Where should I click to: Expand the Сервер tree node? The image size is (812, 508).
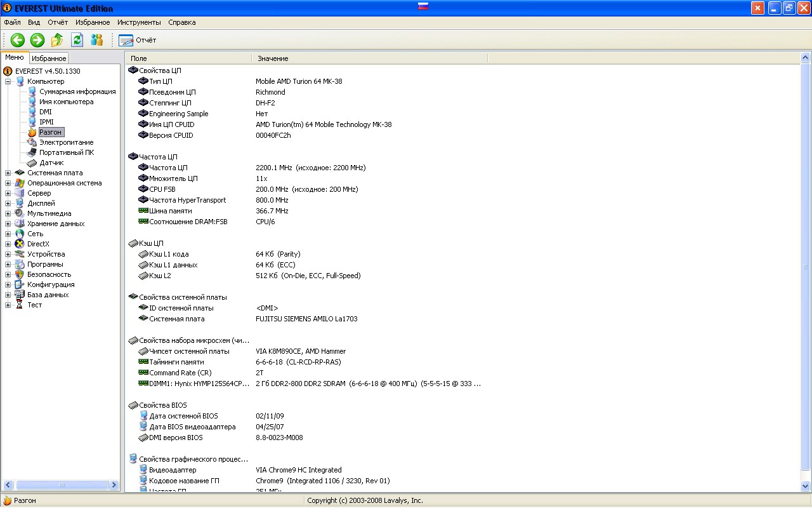[8, 193]
